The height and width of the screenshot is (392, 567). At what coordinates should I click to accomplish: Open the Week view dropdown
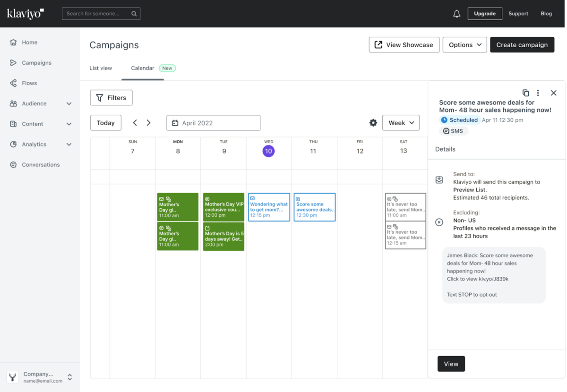401,122
